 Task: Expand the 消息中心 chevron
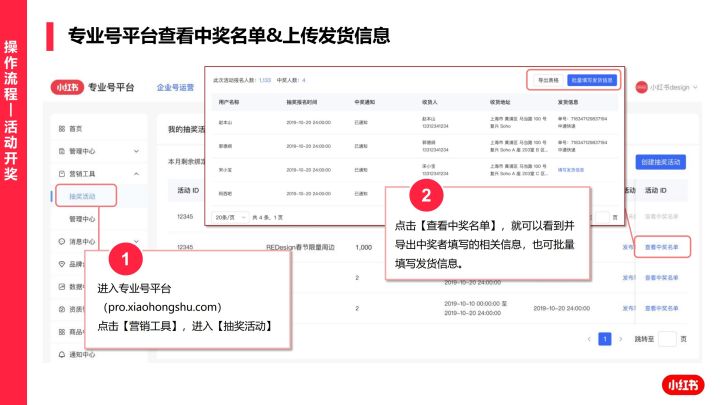tap(136, 241)
